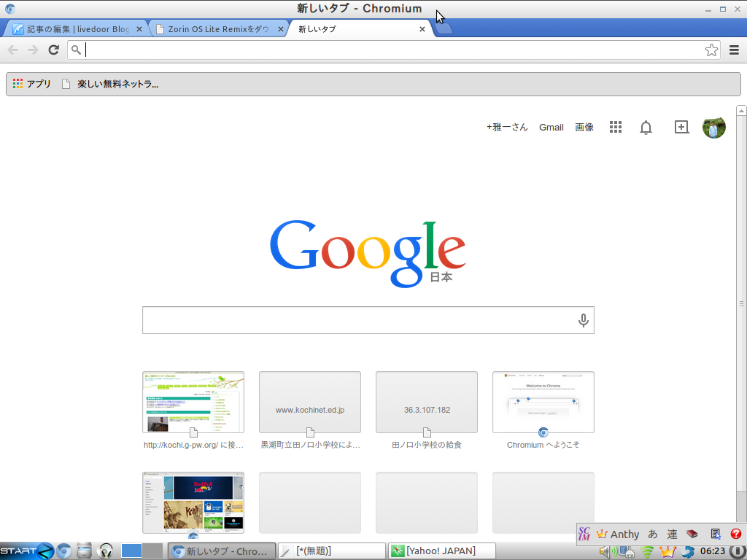Open the Anthy dictionary book icon
Screen dimensions: 747x560
click(x=692, y=534)
